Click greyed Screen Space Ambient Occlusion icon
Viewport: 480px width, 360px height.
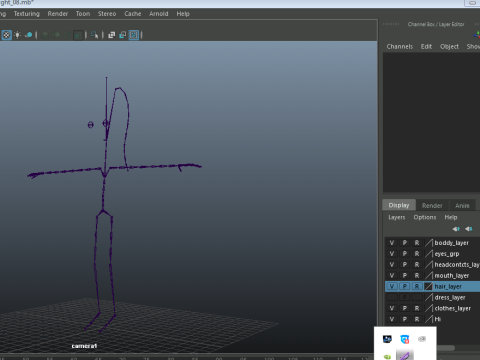pyautogui.click(x=45, y=35)
